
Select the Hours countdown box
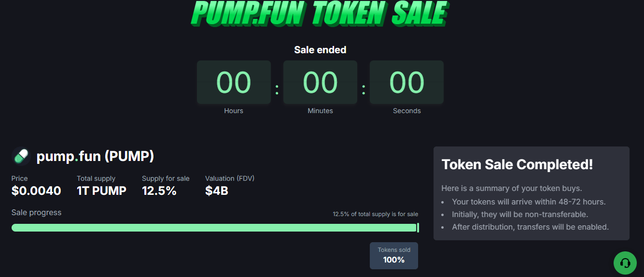pyautogui.click(x=234, y=82)
